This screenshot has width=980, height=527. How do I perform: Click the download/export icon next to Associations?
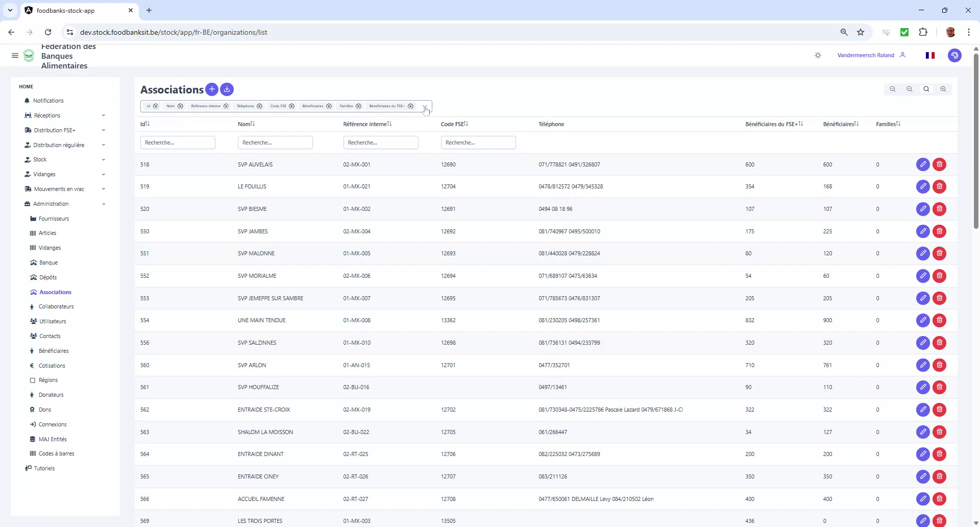227,89
